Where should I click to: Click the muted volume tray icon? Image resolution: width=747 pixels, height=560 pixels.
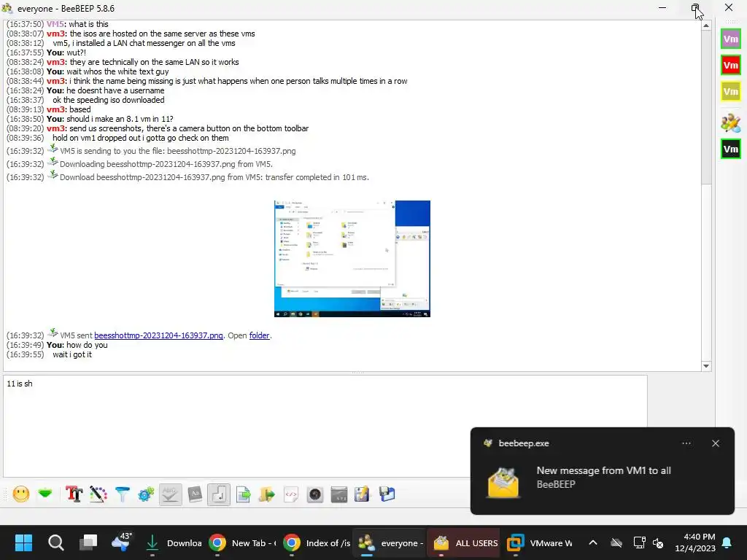coord(658,542)
